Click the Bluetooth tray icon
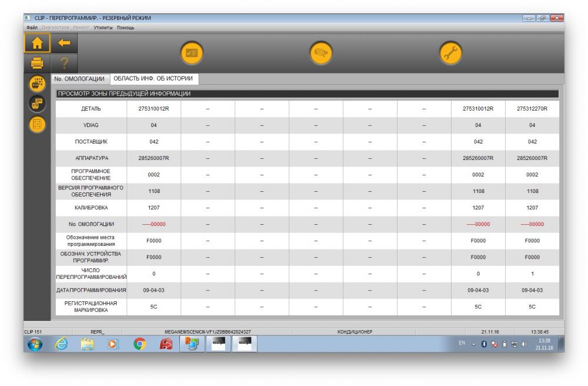Image resolution: width=588 pixels, height=386 pixels. pyautogui.click(x=484, y=344)
